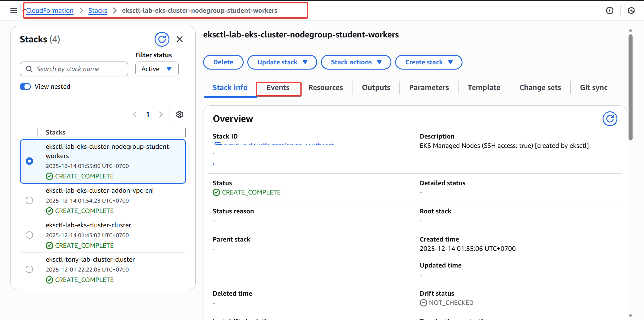This screenshot has height=321, width=644.
Task: Switch to the Events tab
Action: (x=278, y=88)
